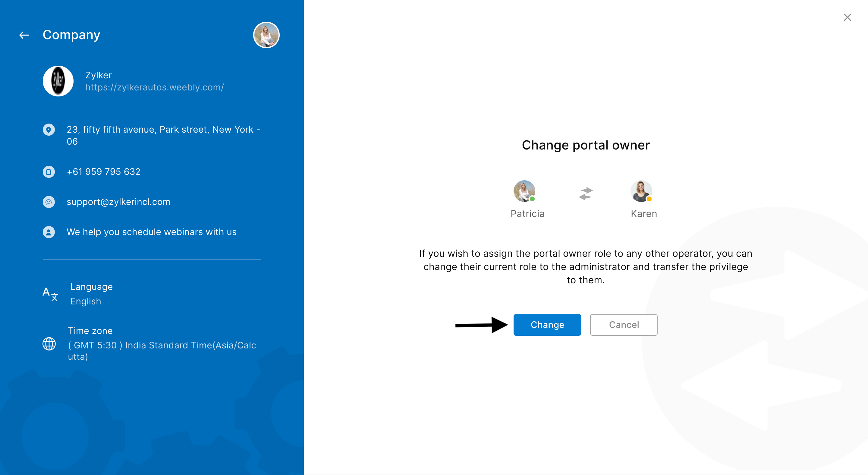This screenshot has width=868, height=475.
Task: Click the email at-sign icon
Action: (x=49, y=202)
